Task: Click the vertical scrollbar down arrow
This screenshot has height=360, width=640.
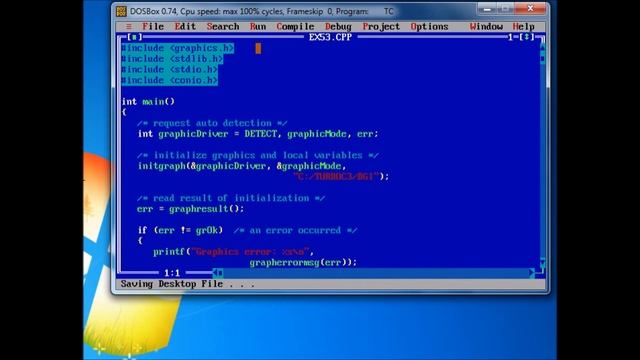Action: (542, 262)
